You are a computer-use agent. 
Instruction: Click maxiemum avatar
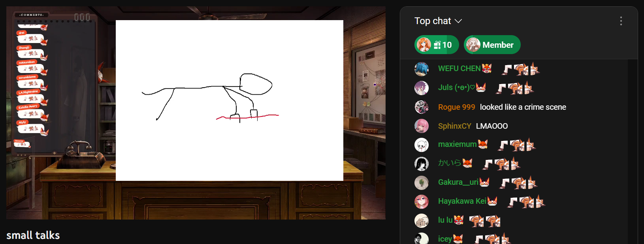coord(422,145)
